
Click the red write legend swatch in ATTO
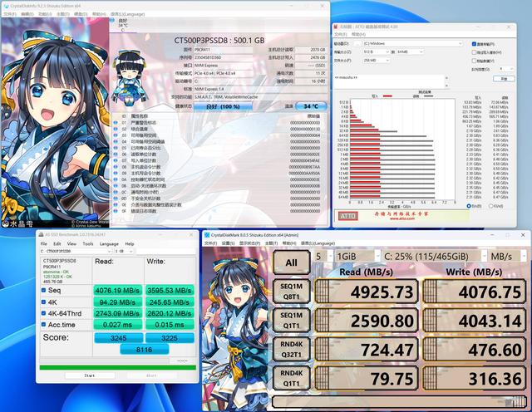387,96
